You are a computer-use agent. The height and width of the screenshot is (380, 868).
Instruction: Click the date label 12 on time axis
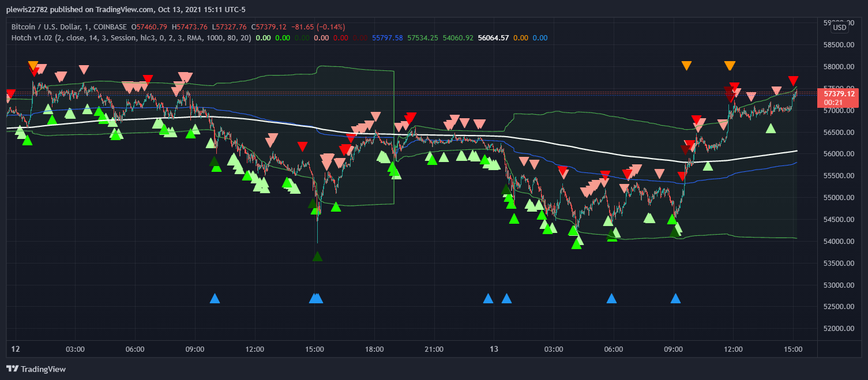pyautogui.click(x=16, y=349)
